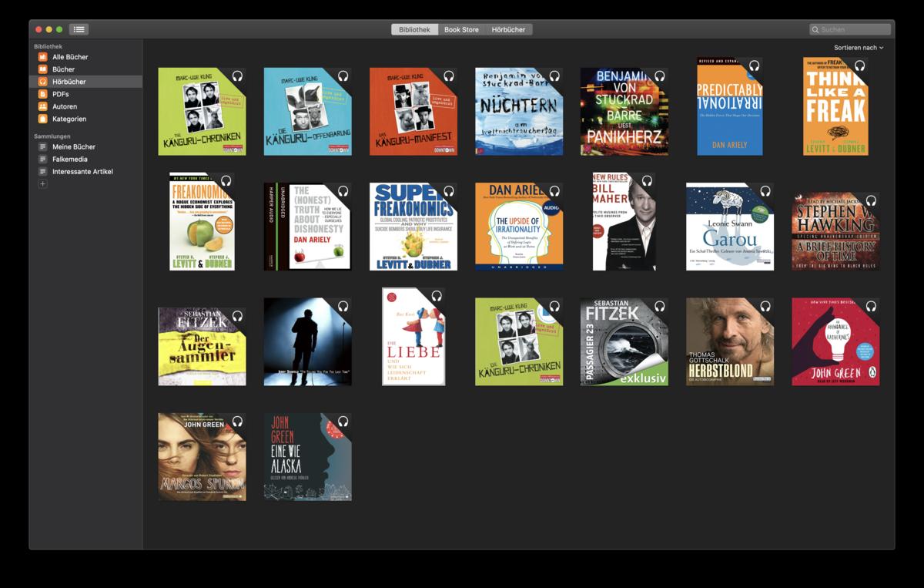The image size is (924, 588).
Task: Open green Die Känguru-Chroniken audiobook in top row
Action: coord(203,111)
